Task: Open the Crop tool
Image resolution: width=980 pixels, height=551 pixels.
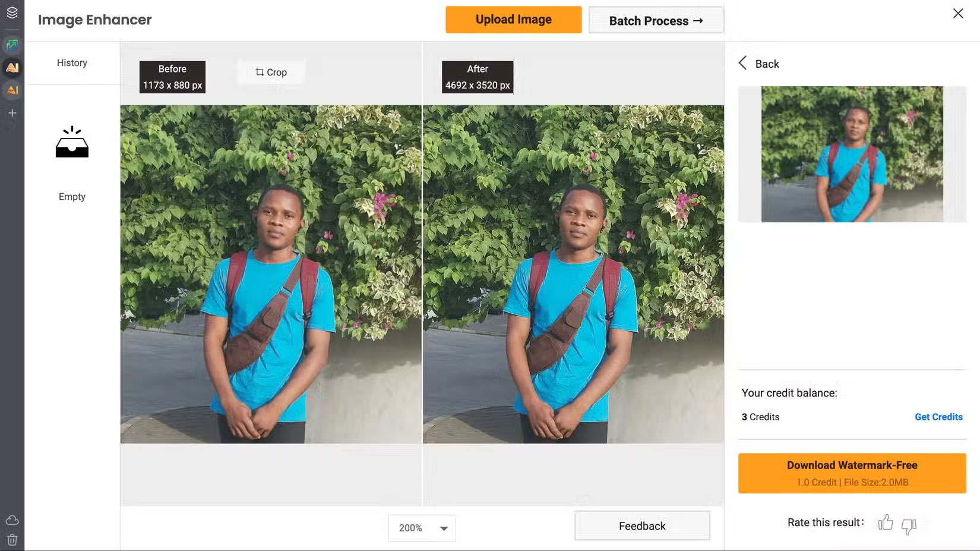Action: [271, 72]
